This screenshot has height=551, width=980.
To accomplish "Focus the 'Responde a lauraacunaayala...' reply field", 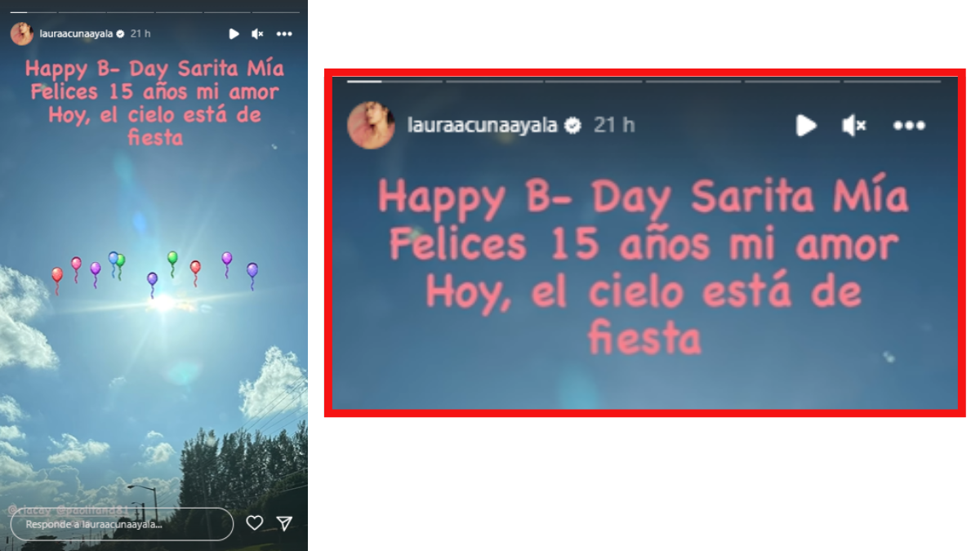I will [122, 524].
